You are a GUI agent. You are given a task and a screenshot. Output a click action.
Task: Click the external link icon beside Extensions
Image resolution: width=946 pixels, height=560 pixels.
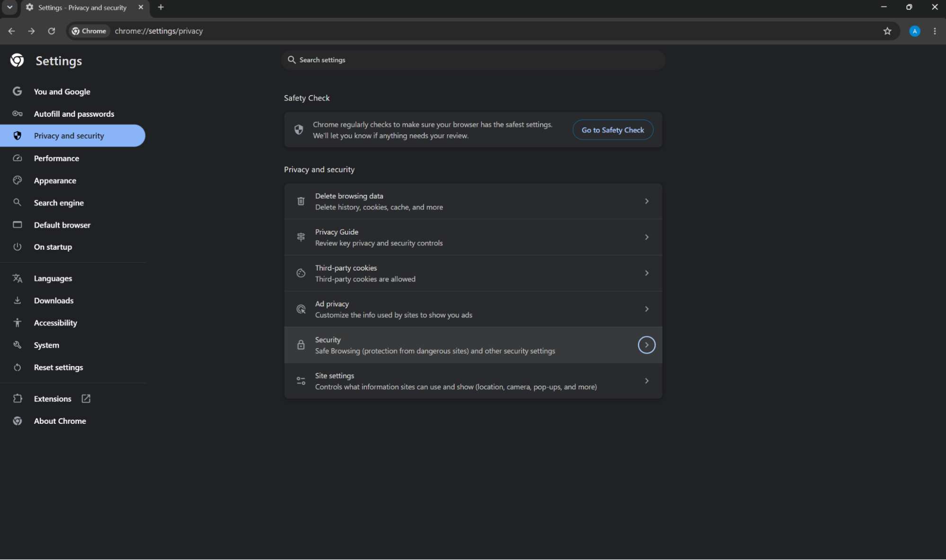pyautogui.click(x=86, y=398)
